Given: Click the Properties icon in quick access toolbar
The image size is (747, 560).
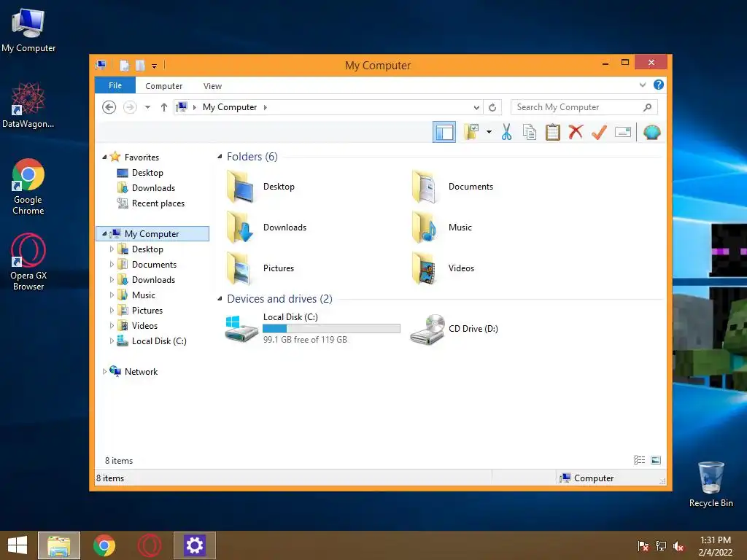Looking at the screenshot, I should tap(124, 65).
